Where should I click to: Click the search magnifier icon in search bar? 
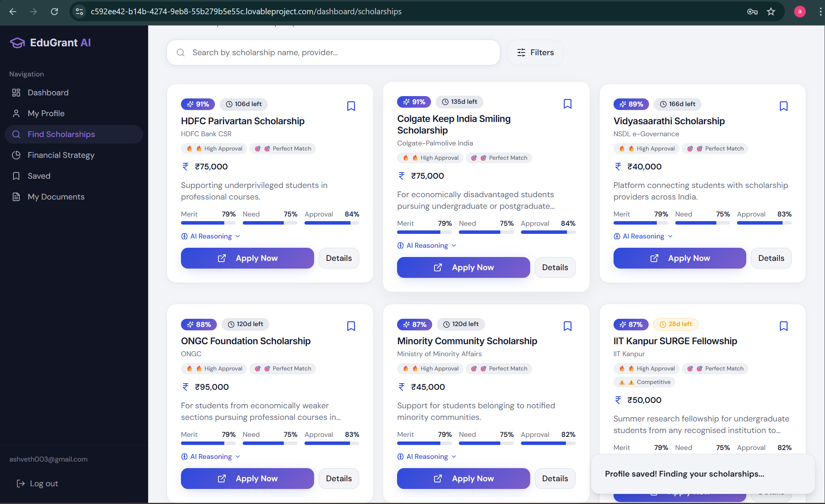(181, 52)
